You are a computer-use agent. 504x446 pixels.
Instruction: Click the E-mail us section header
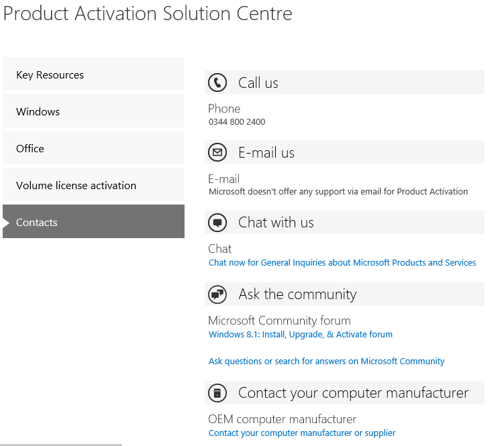click(x=344, y=152)
